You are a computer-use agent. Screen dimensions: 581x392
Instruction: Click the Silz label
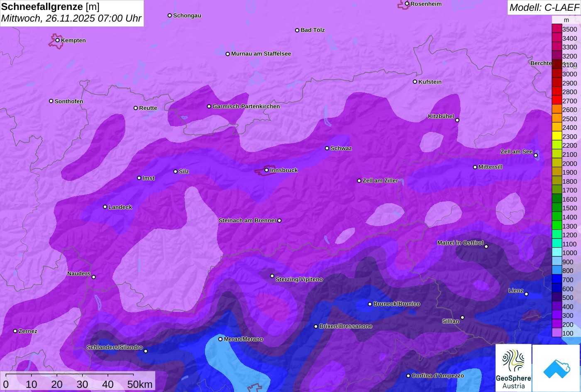pos(184,172)
